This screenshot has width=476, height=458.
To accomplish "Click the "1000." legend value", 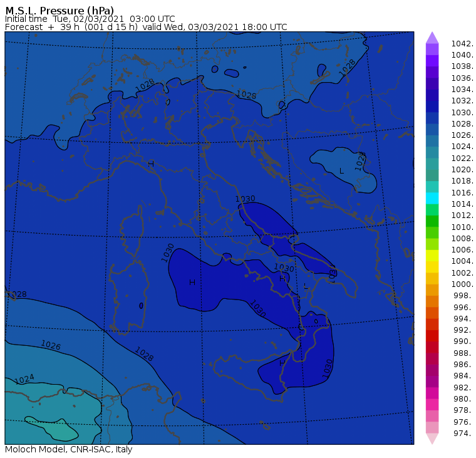I will [x=462, y=284].
